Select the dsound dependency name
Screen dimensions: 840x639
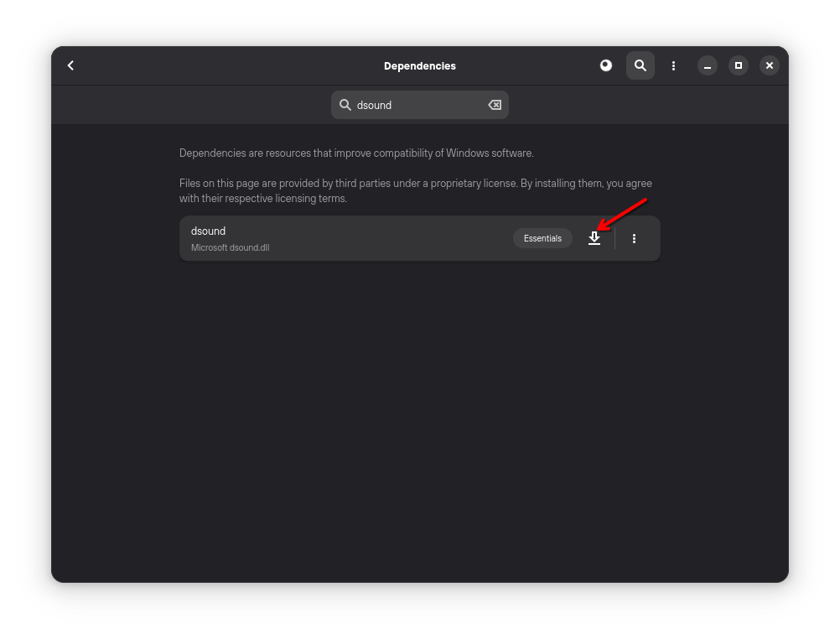209,231
